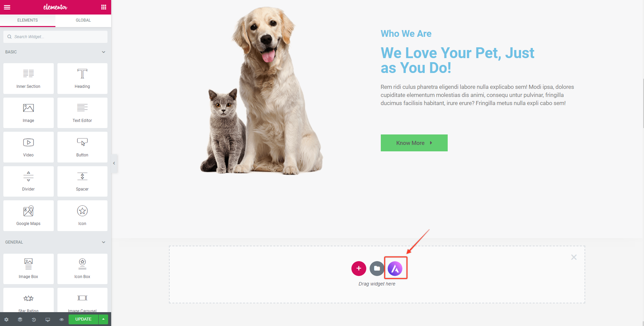Toggle preview changes eye icon
Screen dimensions: 644x326
coord(61,319)
